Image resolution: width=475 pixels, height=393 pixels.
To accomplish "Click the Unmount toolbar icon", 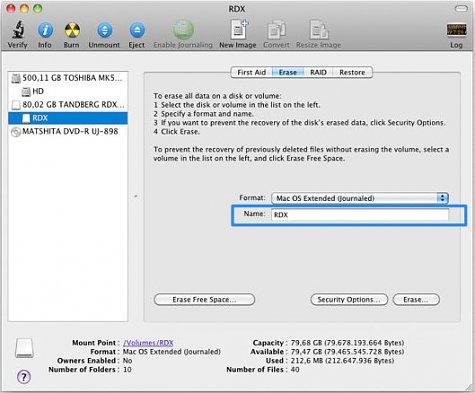I will point(104,30).
